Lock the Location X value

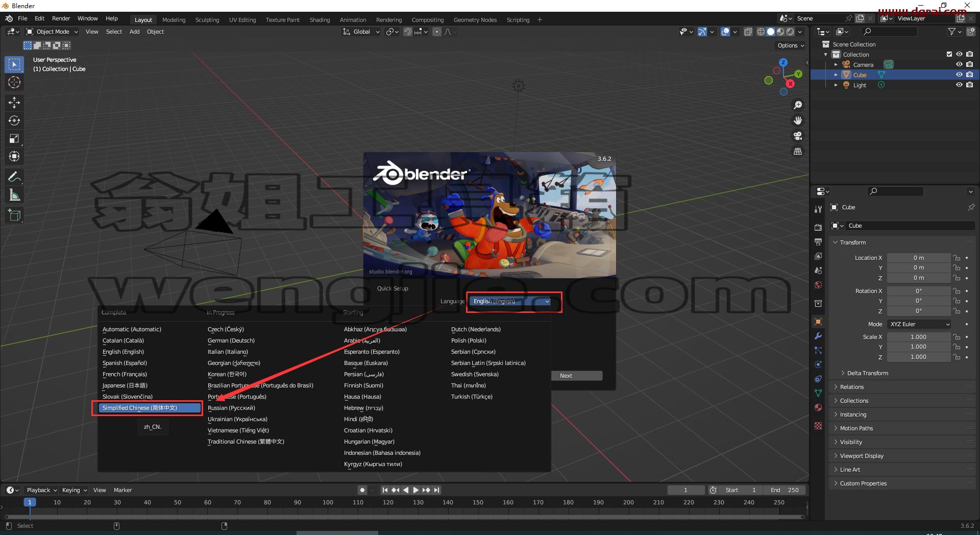click(957, 258)
